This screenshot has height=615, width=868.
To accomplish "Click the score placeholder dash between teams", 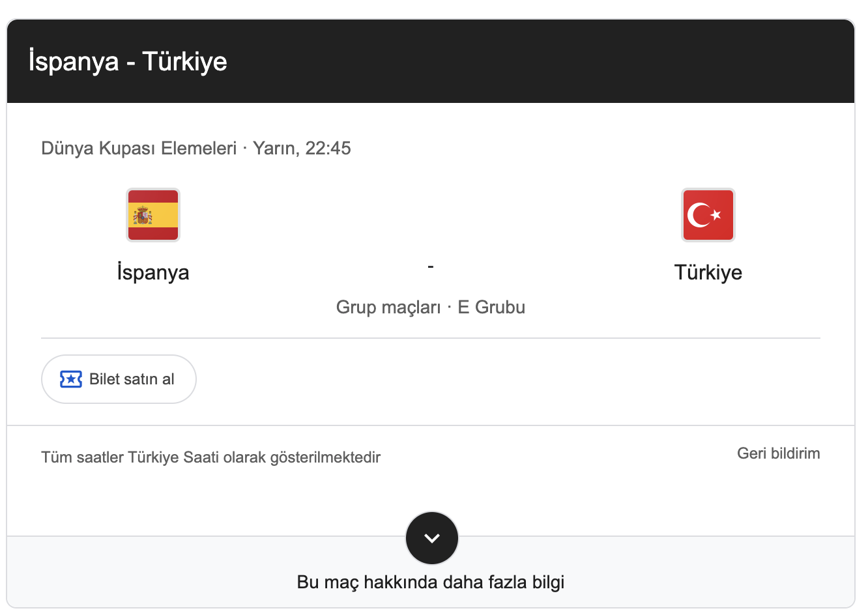I will pos(431,266).
